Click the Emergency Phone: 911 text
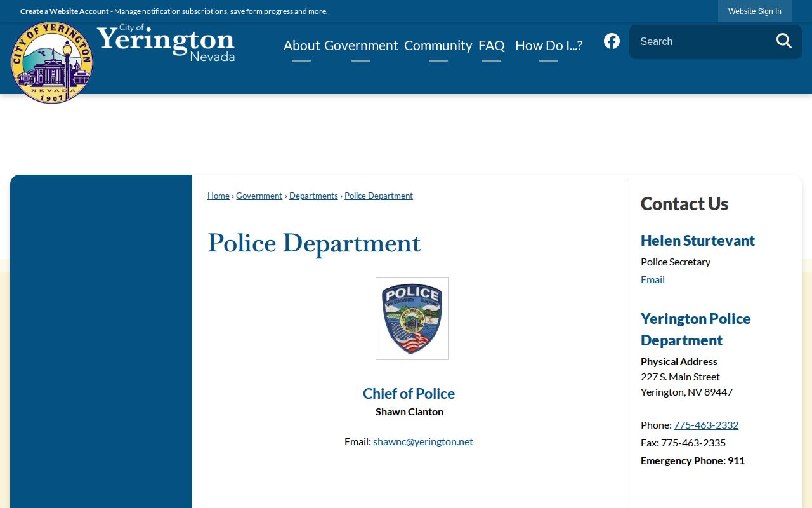This screenshot has height=508, width=812. tap(693, 460)
